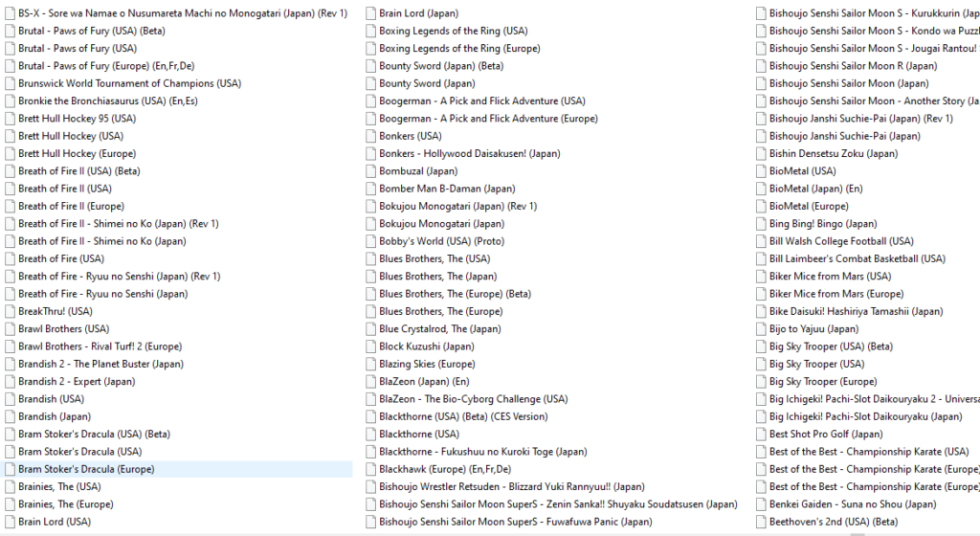Select Bram Stoker's Dracula (Europe) file
Image resolution: width=980 pixels, height=536 pixels.
(86, 469)
